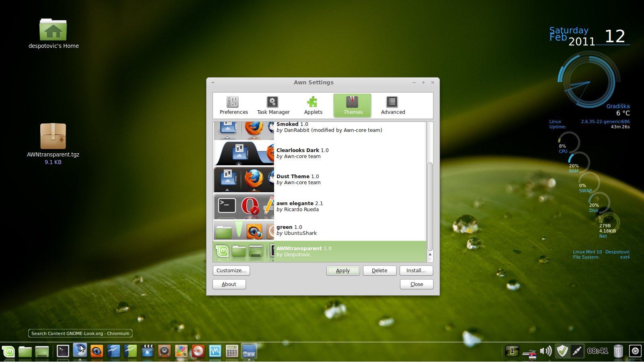Select the awn elegante 2.1 theme
644x362 pixels.
tap(320, 206)
